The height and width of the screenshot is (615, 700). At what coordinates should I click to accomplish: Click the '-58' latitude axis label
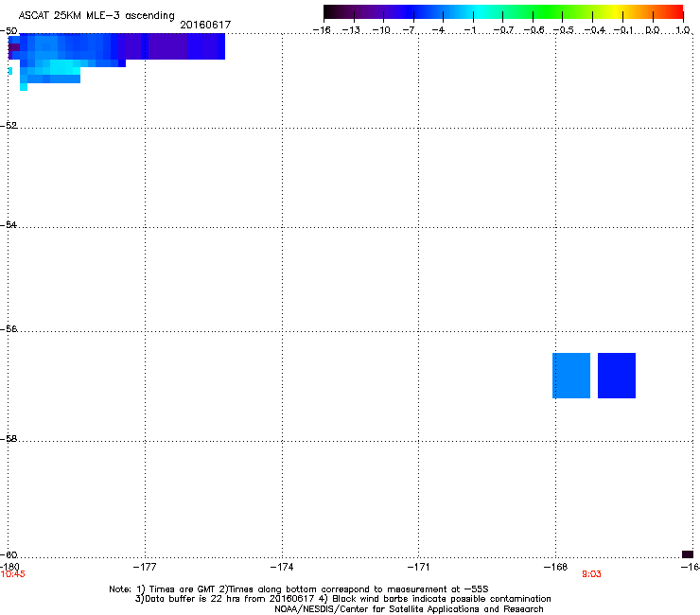click(9, 439)
